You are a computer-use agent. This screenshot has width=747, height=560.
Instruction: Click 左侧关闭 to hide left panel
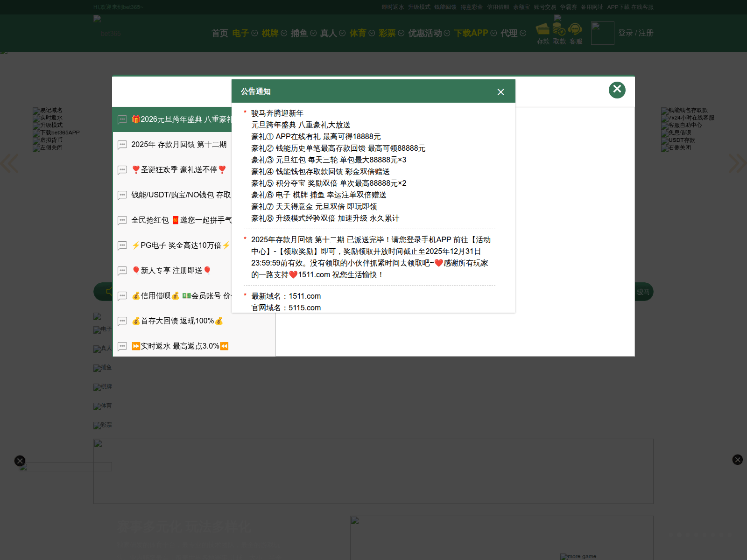click(48, 148)
